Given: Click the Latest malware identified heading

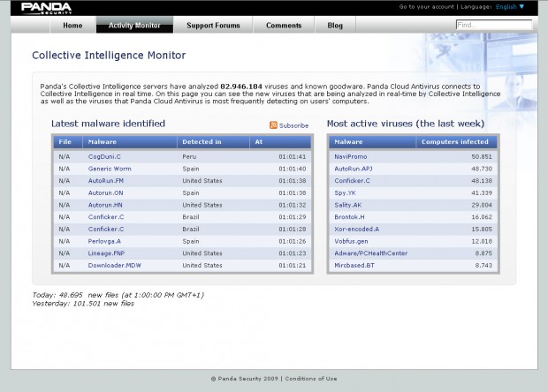Looking at the screenshot, I should [x=108, y=124].
